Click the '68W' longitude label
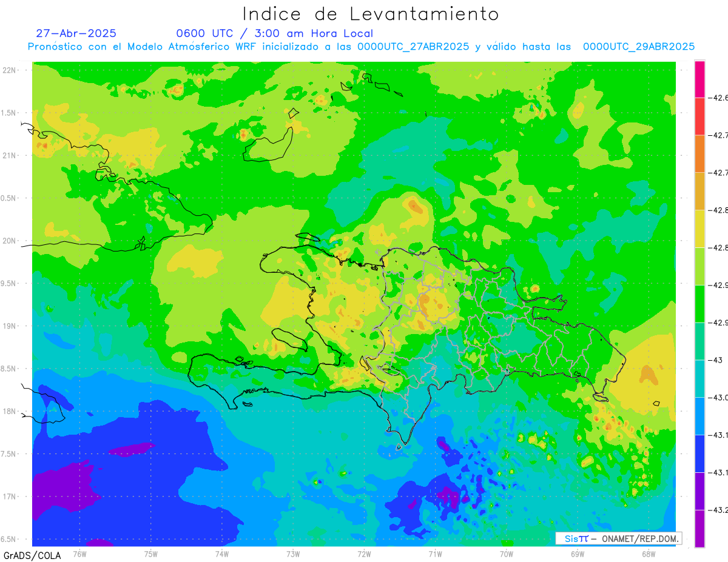 (649, 554)
